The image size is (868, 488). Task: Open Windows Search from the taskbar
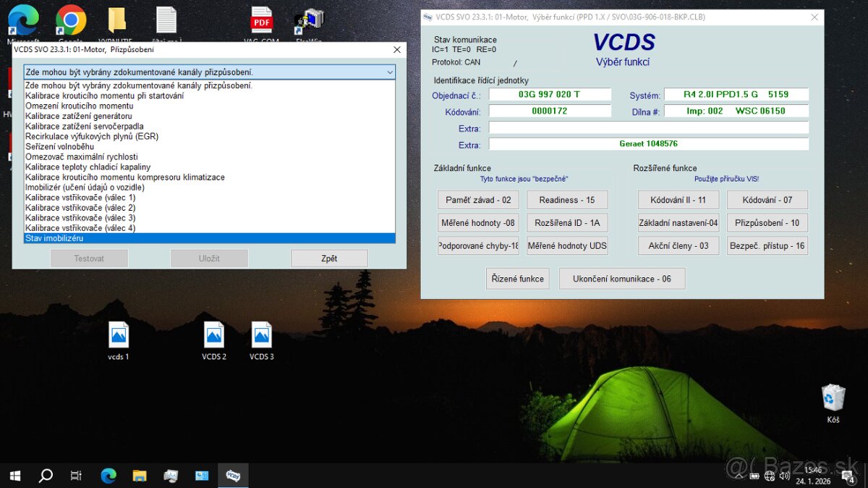[46, 476]
